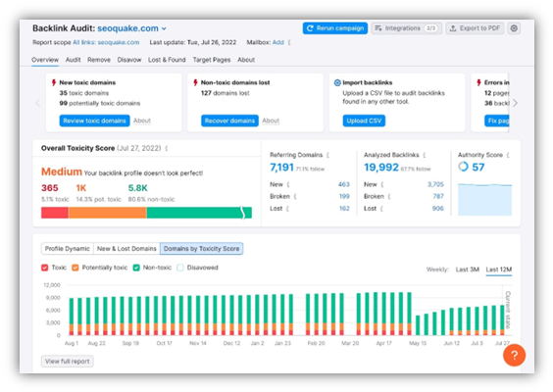Viewport: 553px width, 392px height.
Task: Open About link in New toxic domains card
Action: 142,121
